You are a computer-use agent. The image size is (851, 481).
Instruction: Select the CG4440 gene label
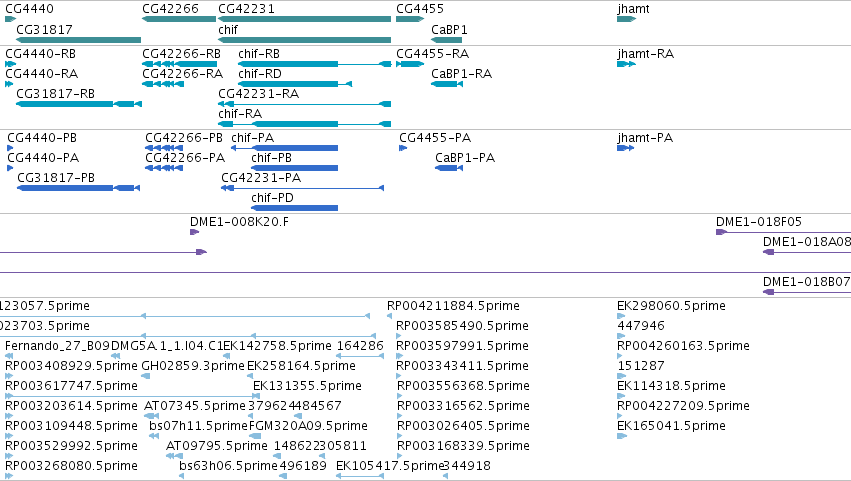[x=29, y=9]
